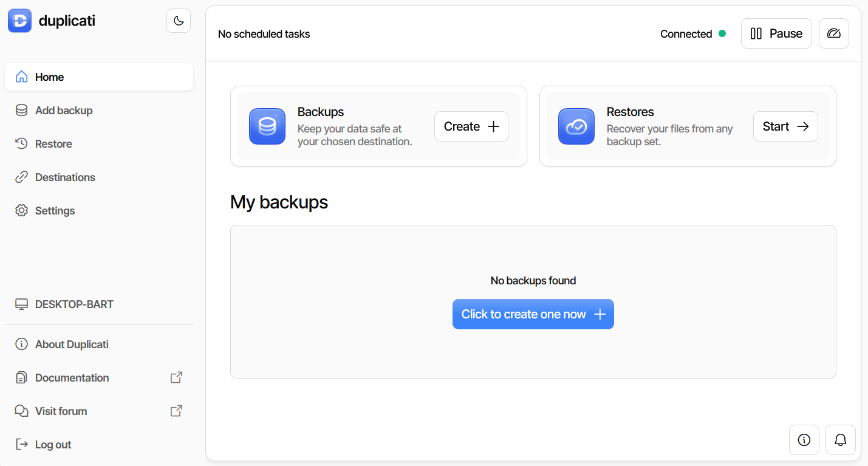Open notifications bell icon

pos(840,440)
